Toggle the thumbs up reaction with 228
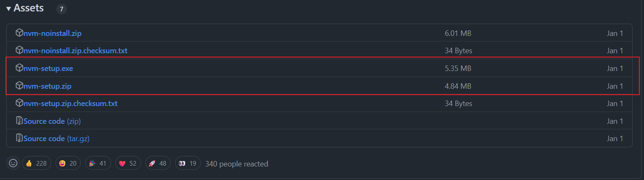644x180 pixels. tap(36, 163)
